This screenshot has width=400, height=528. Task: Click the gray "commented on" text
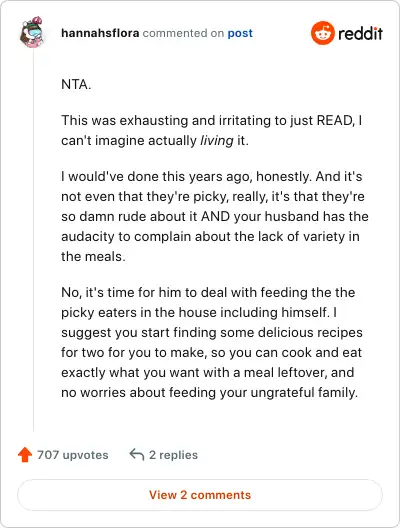[183, 33]
